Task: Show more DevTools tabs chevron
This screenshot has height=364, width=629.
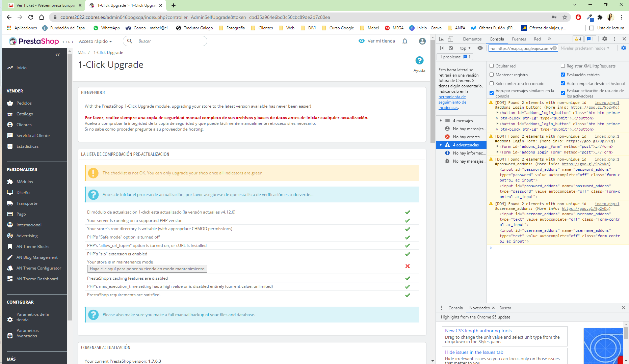Action: point(549,39)
